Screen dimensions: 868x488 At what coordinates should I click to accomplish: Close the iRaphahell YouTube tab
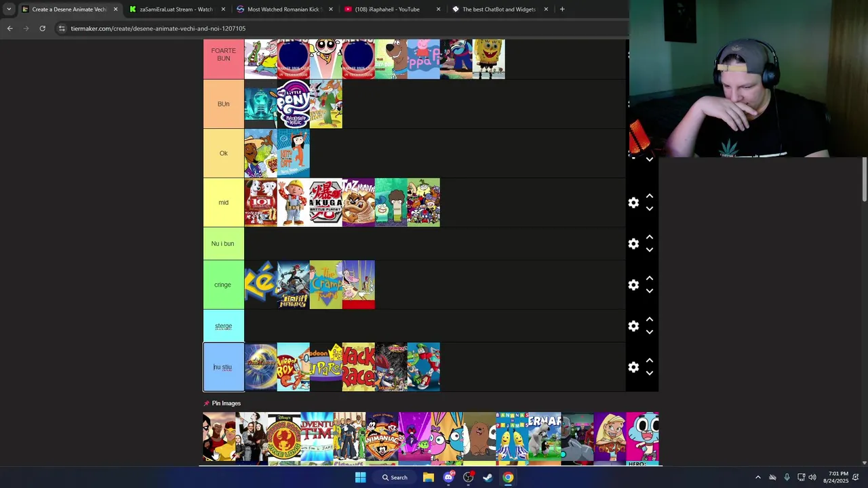click(438, 9)
